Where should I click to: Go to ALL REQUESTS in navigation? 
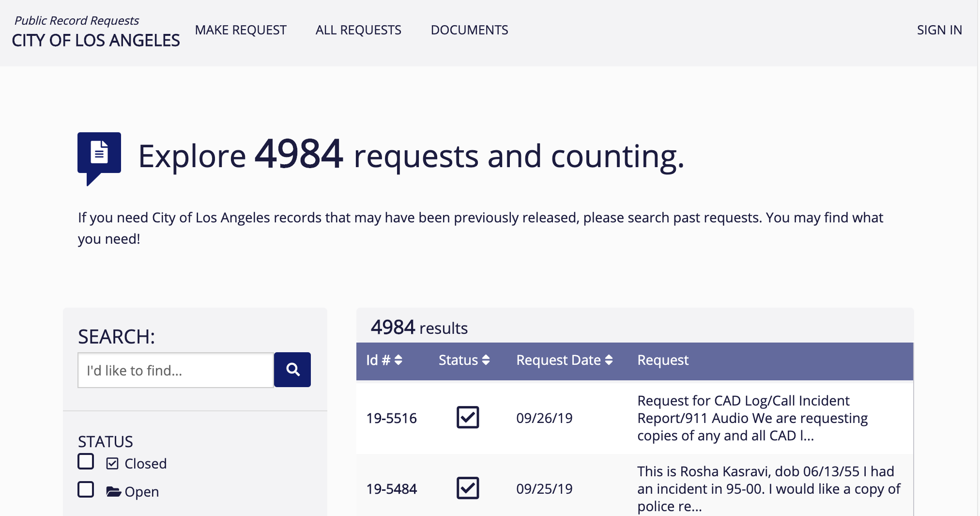pyautogui.click(x=358, y=30)
